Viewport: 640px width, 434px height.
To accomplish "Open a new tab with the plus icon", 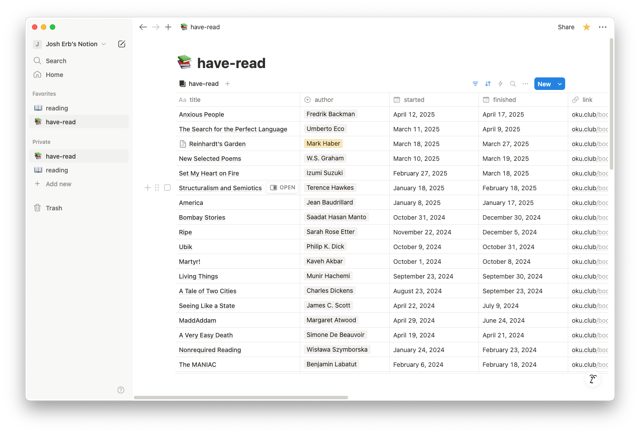I will click(x=168, y=27).
